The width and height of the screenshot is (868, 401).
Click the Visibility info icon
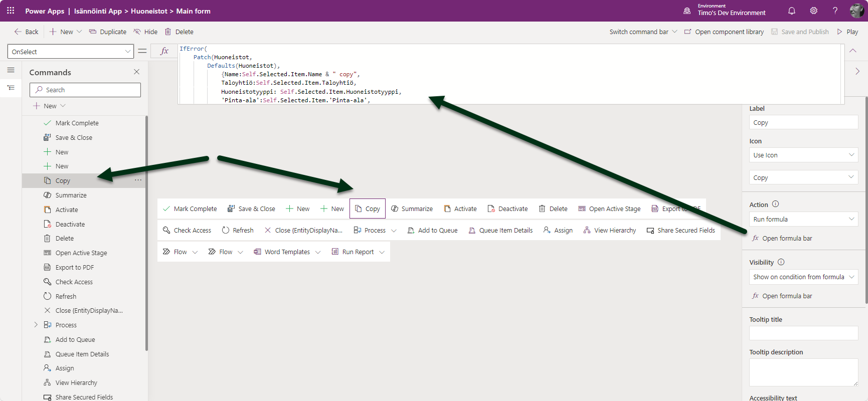[781, 262]
